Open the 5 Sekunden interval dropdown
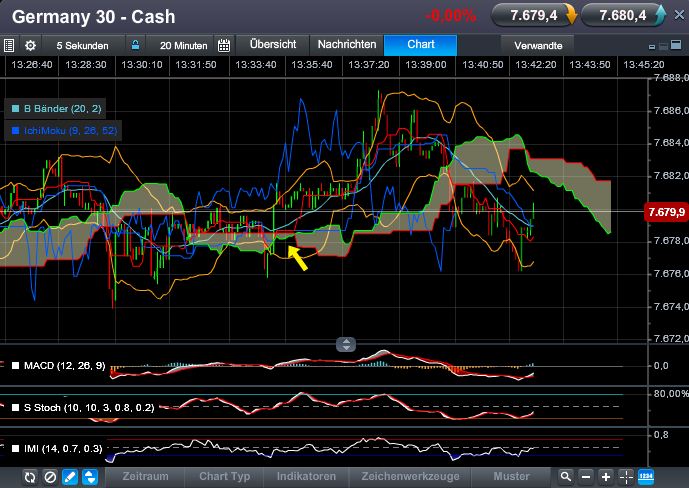Image resolution: width=689 pixels, height=488 pixels. (x=82, y=46)
